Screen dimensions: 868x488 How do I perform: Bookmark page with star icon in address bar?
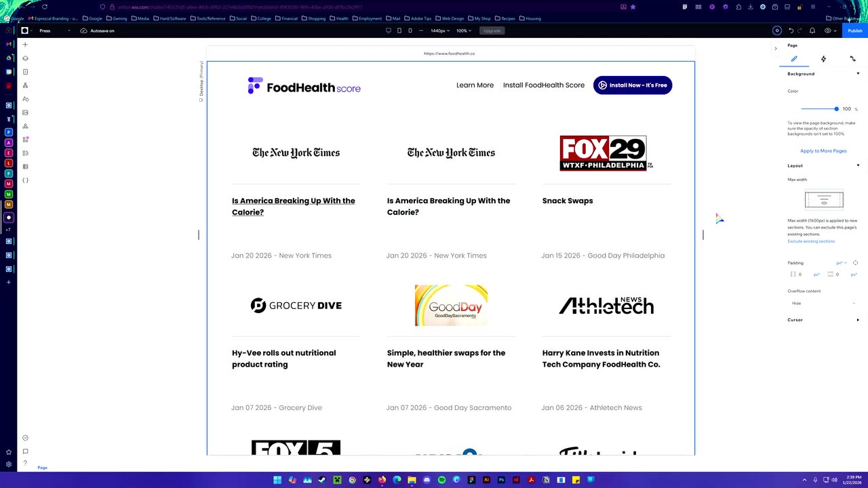point(633,7)
